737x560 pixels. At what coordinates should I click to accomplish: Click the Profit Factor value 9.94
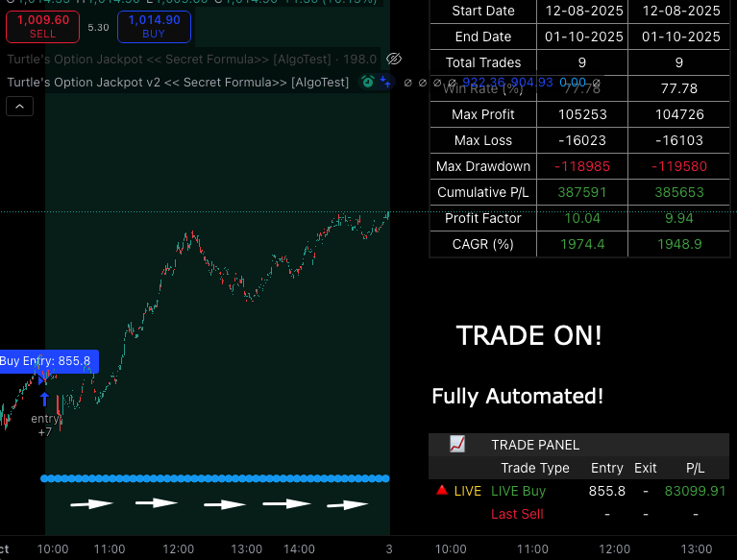[679, 218]
